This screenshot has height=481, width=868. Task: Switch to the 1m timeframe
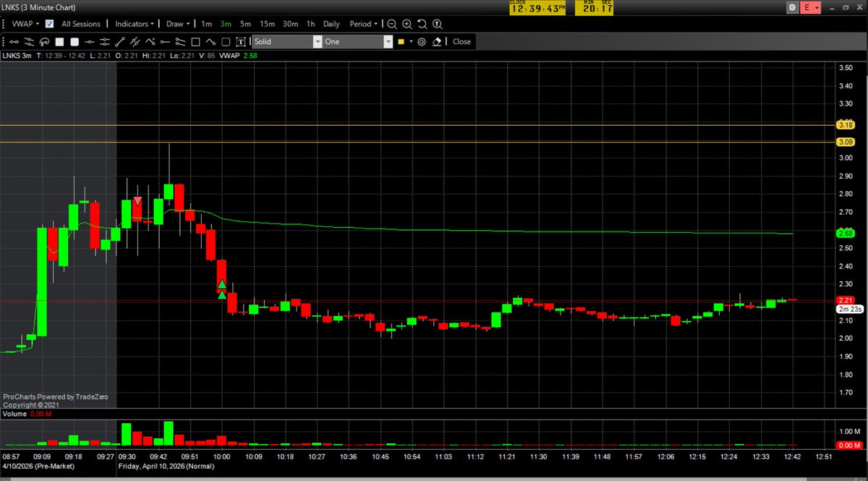[207, 24]
